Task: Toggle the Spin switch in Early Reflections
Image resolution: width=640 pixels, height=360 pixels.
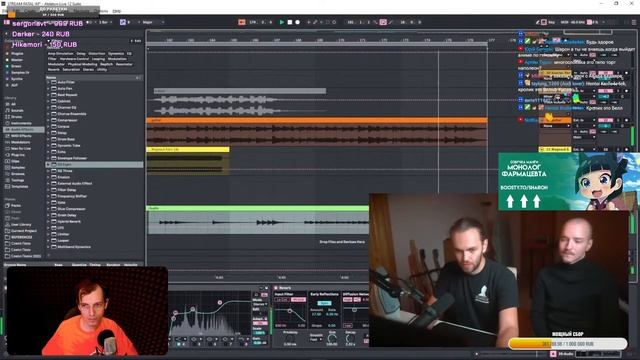Action: click(324, 303)
